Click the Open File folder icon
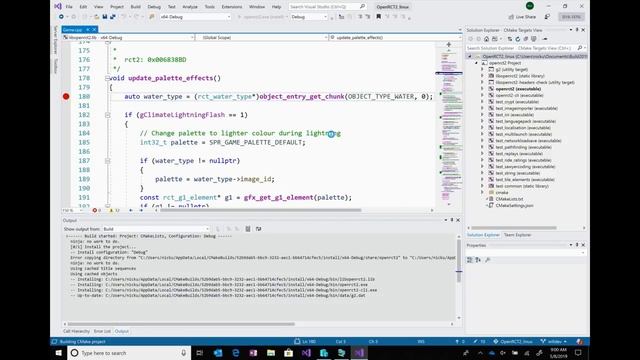 click(x=96, y=17)
